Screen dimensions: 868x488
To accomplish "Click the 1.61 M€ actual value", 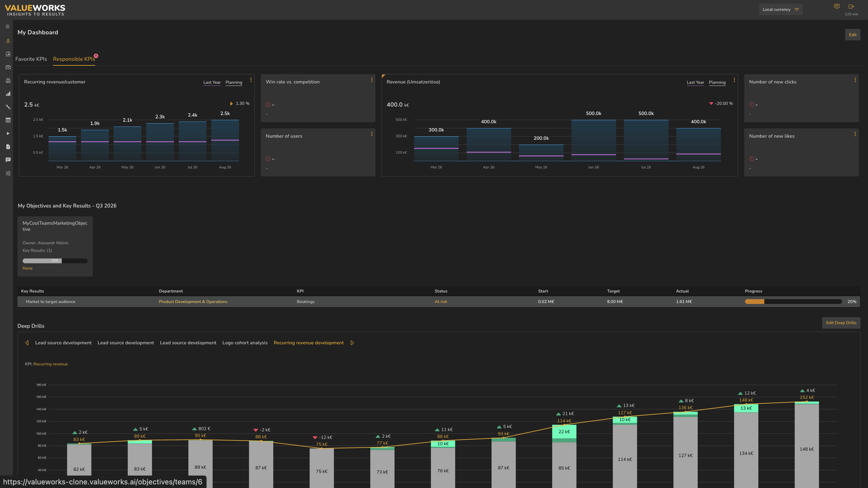I will click(x=684, y=302).
